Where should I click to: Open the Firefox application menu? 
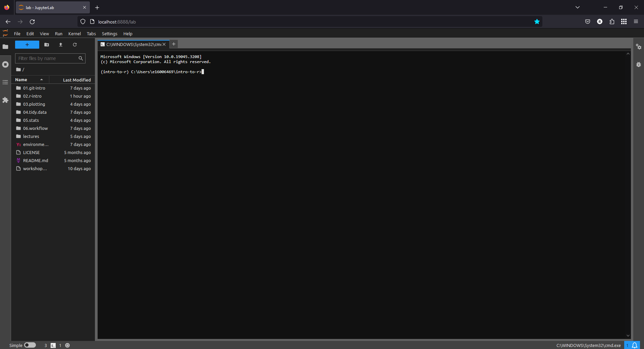click(x=636, y=21)
